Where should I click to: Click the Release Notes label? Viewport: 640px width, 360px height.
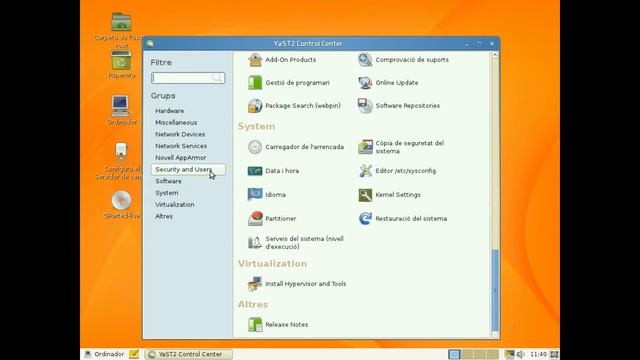pos(287,325)
